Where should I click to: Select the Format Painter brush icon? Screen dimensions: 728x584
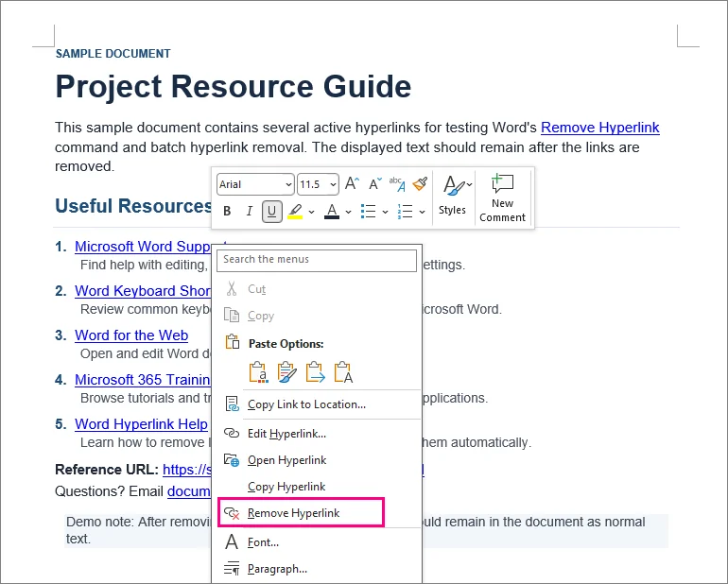(x=420, y=184)
